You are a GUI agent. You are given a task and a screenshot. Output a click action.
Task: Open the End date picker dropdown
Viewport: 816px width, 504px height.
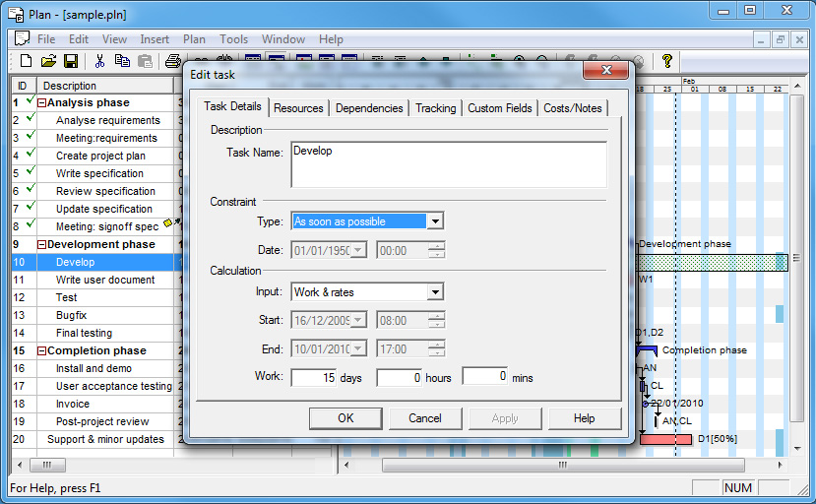[x=358, y=348]
